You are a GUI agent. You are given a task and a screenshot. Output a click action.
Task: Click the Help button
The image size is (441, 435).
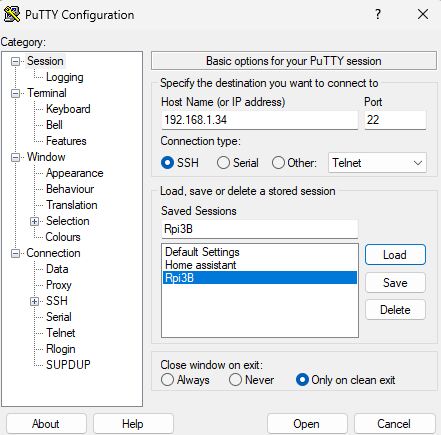coord(133,424)
